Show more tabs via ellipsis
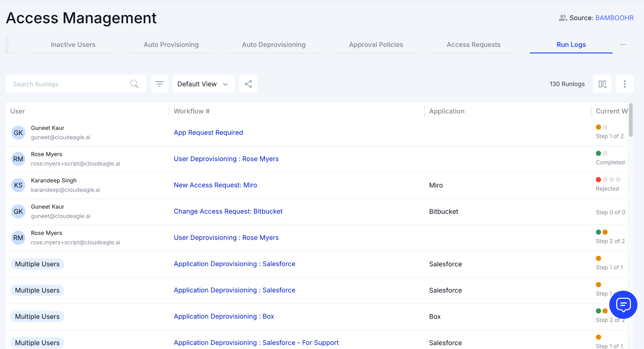Viewport: 644px width, 349px height. click(x=623, y=45)
